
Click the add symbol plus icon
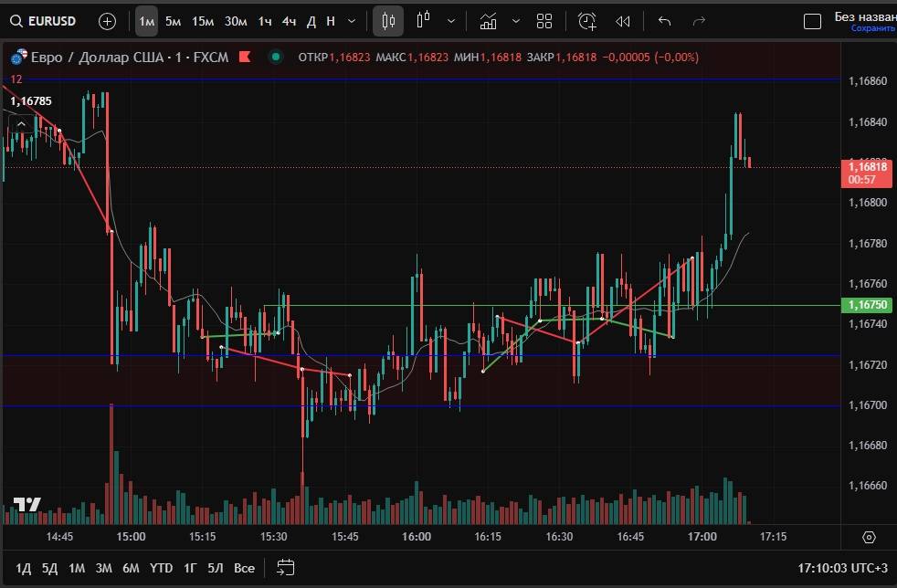point(107,21)
